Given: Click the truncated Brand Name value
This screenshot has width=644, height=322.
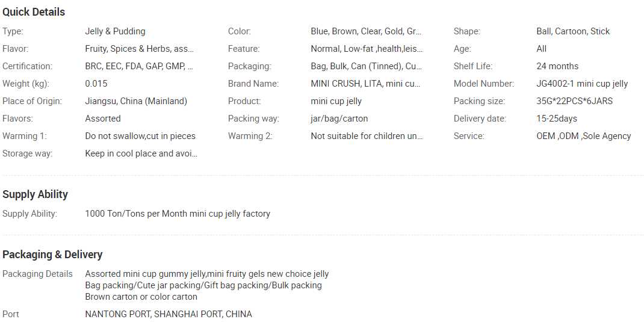Looking at the screenshot, I should (x=365, y=84).
